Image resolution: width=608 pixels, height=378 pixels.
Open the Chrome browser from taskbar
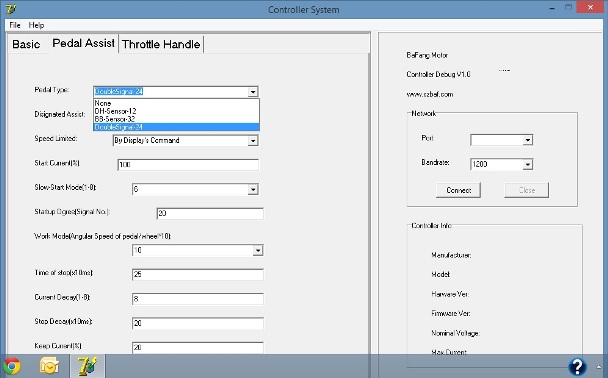pos(12,366)
